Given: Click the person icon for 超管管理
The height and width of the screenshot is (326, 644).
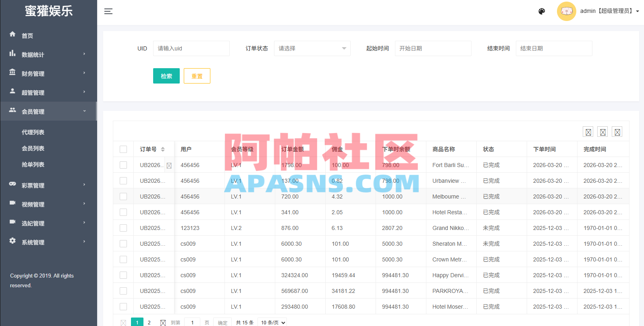Looking at the screenshot, I should [12, 91].
